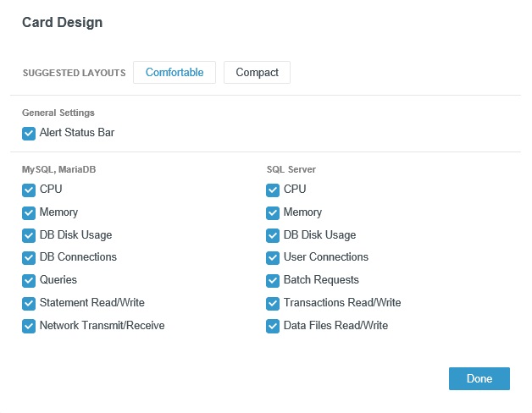Viewport: 532px width, 413px height.
Task: Uncheck DB Connections
Action: pyautogui.click(x=29, y=258)
